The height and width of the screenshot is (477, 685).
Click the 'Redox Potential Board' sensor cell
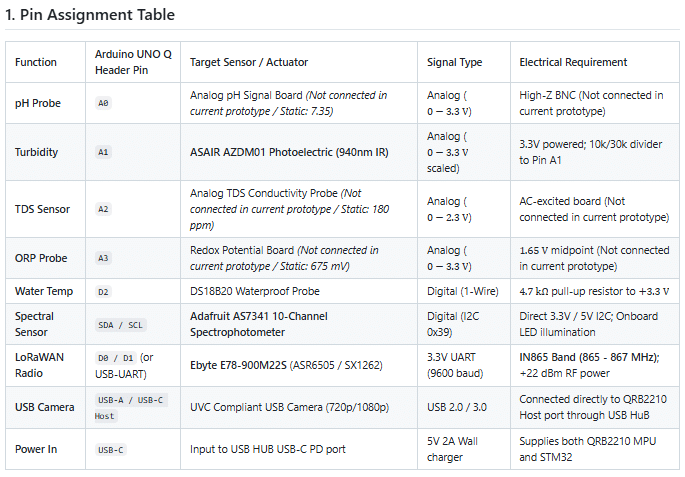point(299,258)
